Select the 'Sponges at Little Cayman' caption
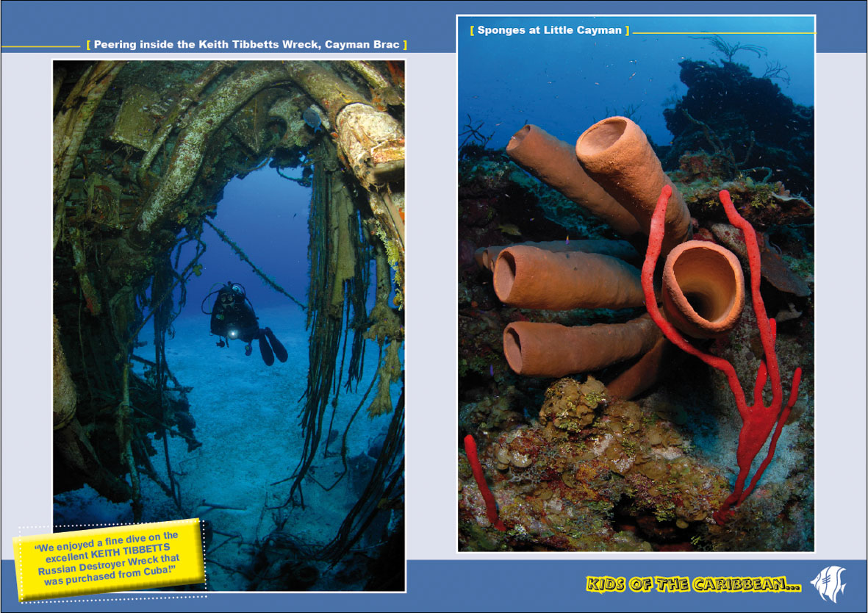868x613 pixels. (549, 31)
